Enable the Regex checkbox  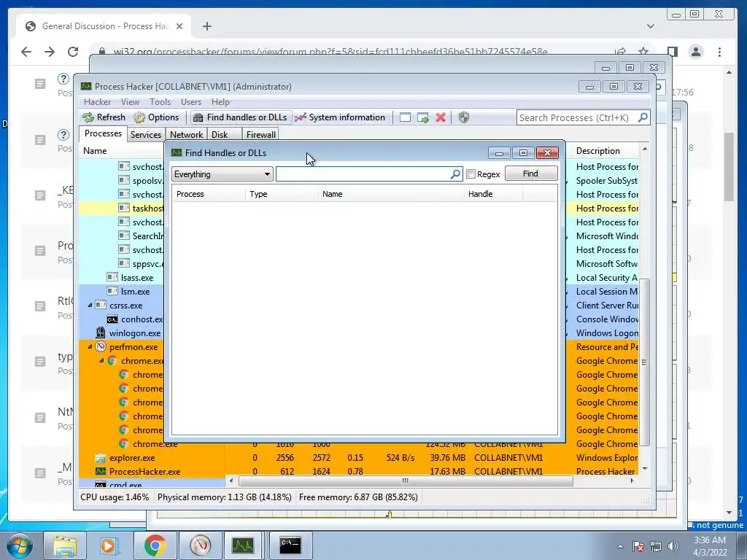(x=471, y=174)
